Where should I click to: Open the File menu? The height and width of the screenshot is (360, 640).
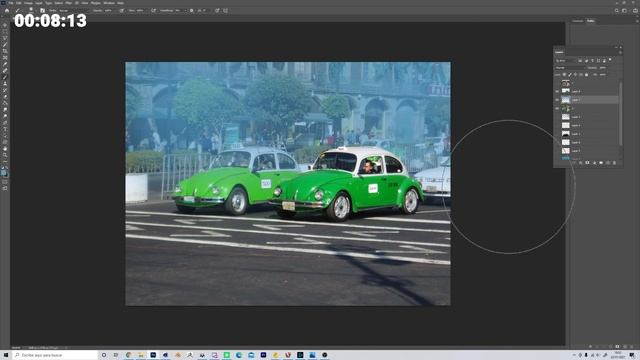(x=11, y=3)
